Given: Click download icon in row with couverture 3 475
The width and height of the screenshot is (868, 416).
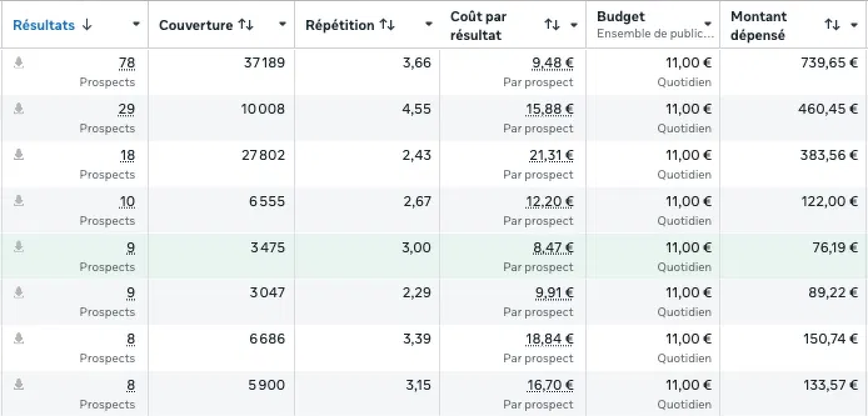Looking at the screenshot, I should [x=19, y=247].
